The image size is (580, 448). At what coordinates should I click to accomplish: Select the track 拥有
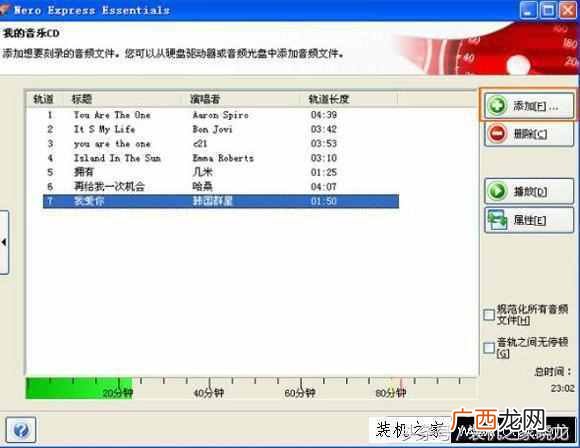tap(221, 172)
